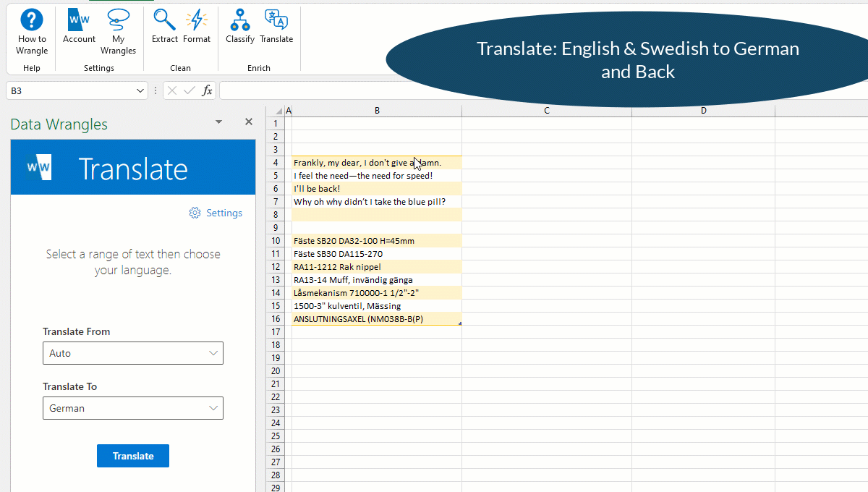Select row 9 header

tap(276, 228)
